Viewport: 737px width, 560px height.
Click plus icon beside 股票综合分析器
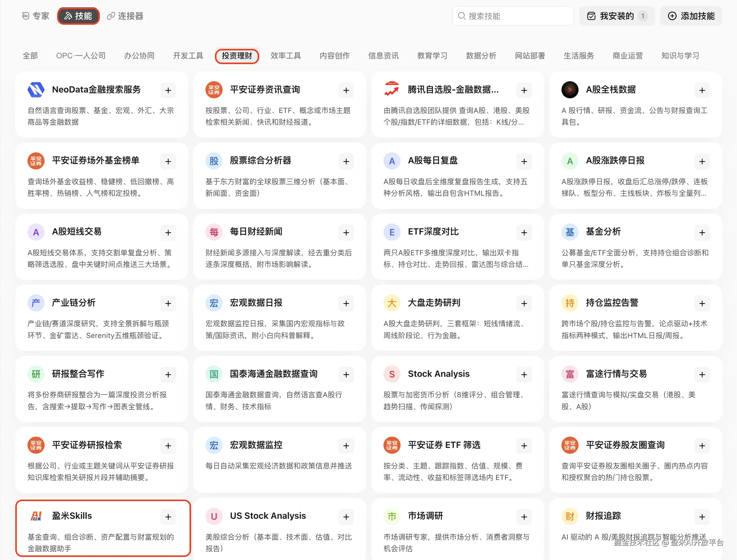coord(346,161)
